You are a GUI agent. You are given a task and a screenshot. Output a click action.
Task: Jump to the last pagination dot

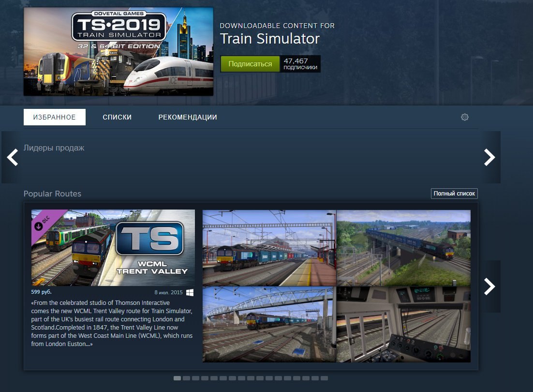click(324, 378)
